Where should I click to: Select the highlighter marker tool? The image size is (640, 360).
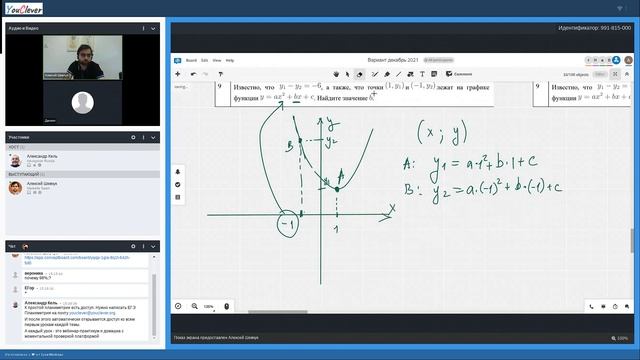point(387,74)
